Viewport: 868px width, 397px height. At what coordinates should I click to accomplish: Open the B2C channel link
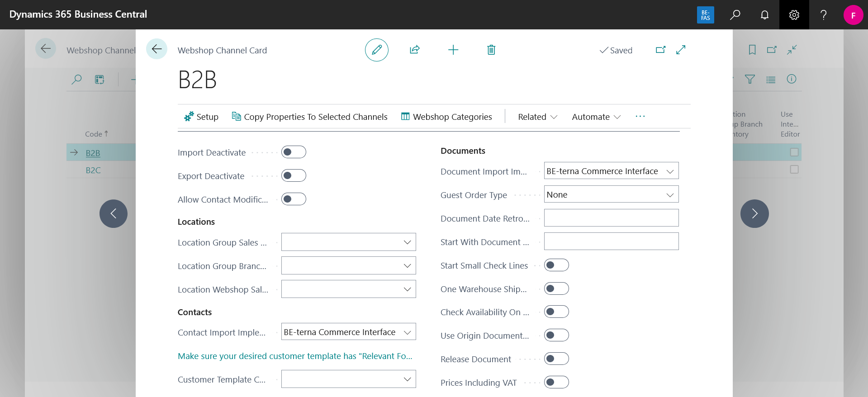click(x=93, y=170)
